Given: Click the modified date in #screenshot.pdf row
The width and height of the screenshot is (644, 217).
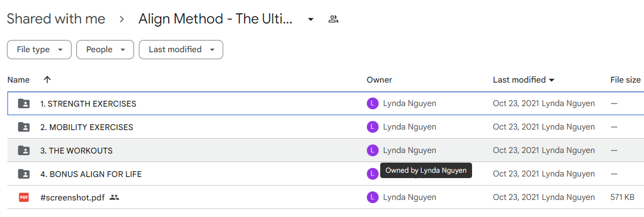Looking at the screenshot, I should click(544, 197).
